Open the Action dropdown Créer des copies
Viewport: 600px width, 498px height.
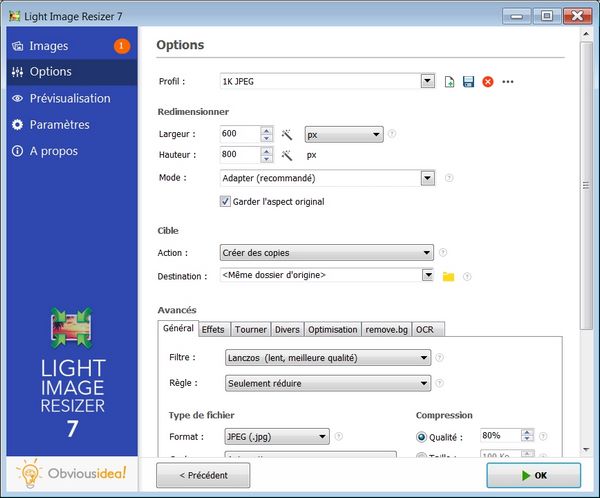coord(327,253)
